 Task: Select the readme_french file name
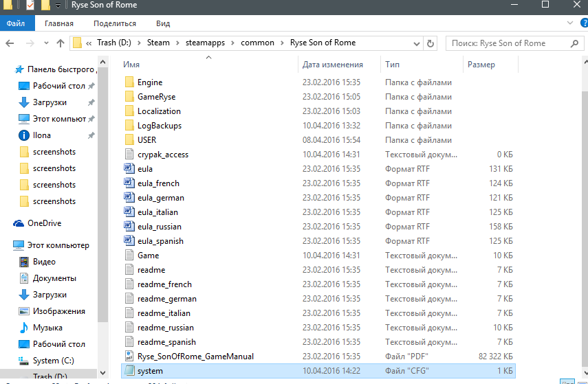point(164,284)
